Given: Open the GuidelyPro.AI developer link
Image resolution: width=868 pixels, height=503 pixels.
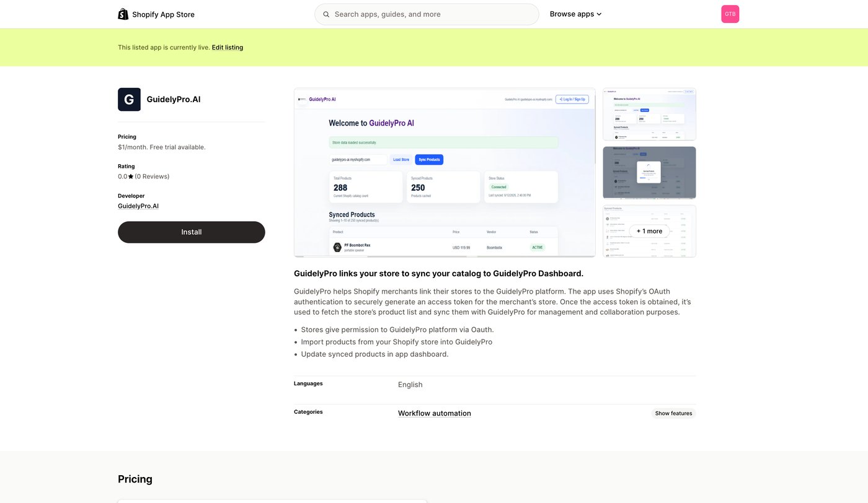Looking at the screenshot, I should 138,206.
